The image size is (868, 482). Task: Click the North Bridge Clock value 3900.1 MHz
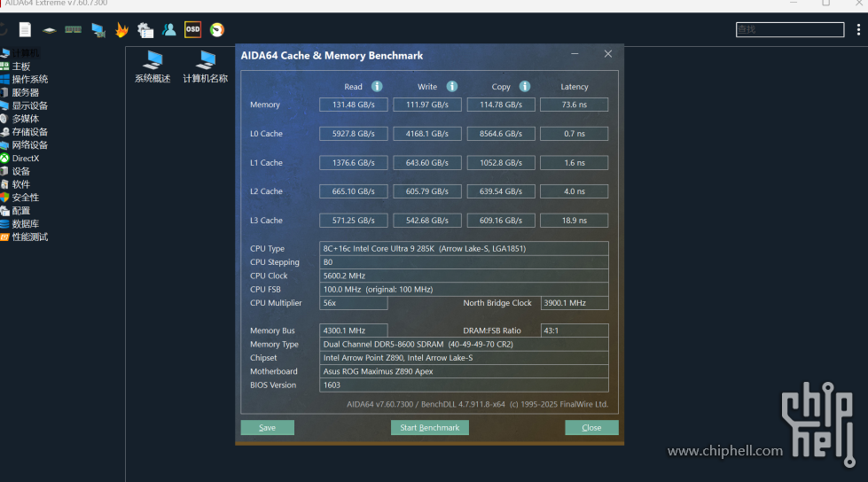click(574, 303)
